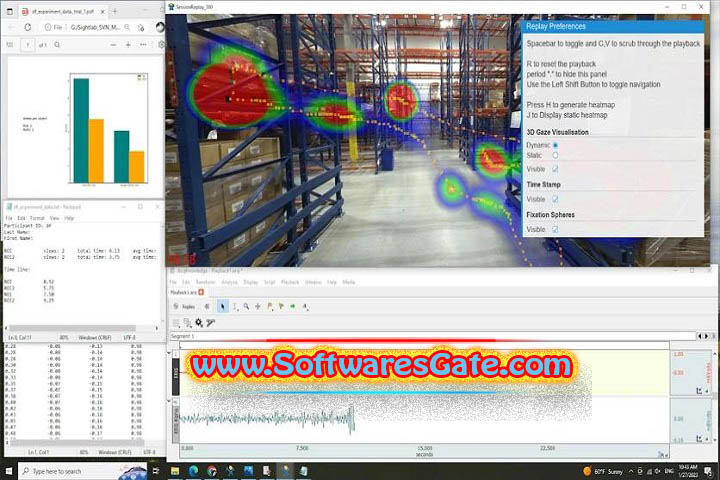Open Microsoft Edge from taskbar
720x480 pixels.
click(x=193, y=471)
